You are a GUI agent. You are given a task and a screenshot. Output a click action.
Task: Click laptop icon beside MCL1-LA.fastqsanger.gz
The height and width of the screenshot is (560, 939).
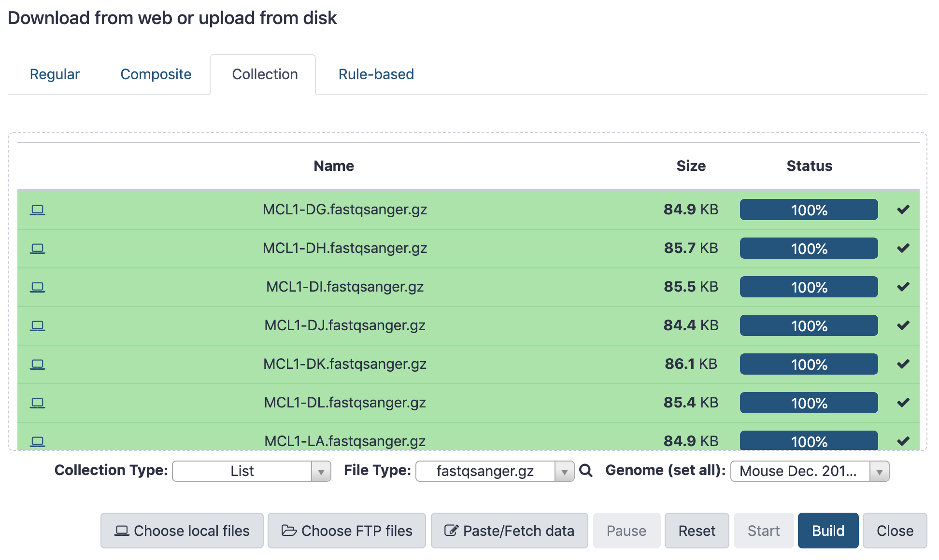coord(37,441)
